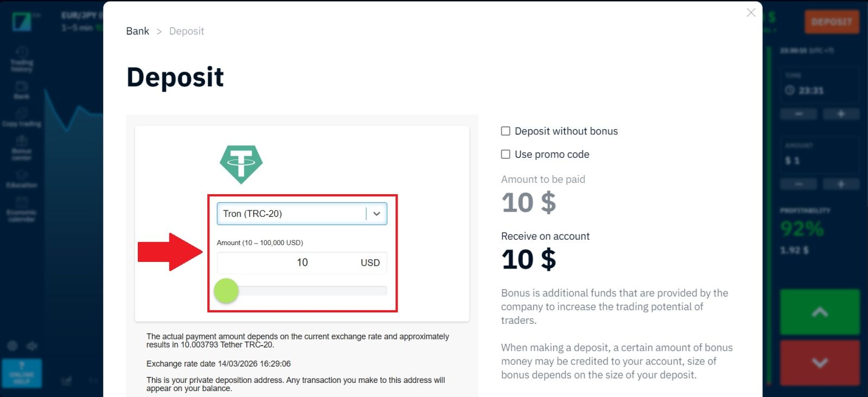This screenshot has width=868, height=397.
Task: Open the Bank section in the sidebar
Action: (22, 91)
